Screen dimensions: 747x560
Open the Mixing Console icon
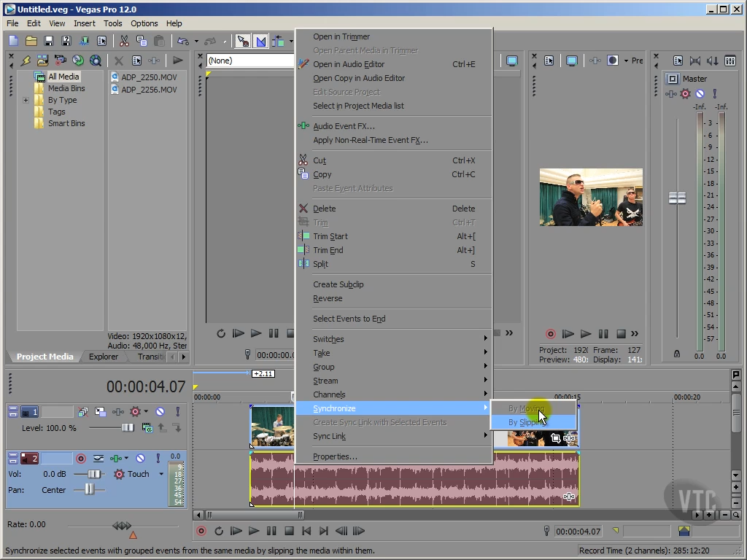(x=729, y=61)
